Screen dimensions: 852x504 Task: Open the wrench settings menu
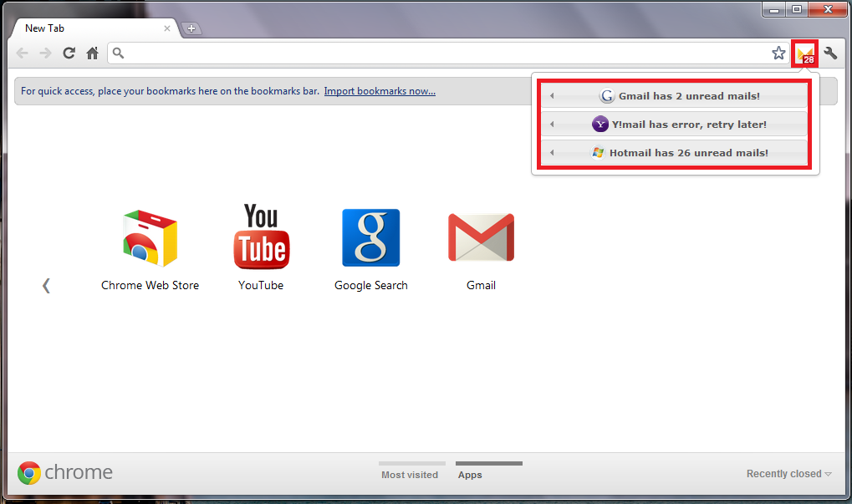click(x=830, y=53)
